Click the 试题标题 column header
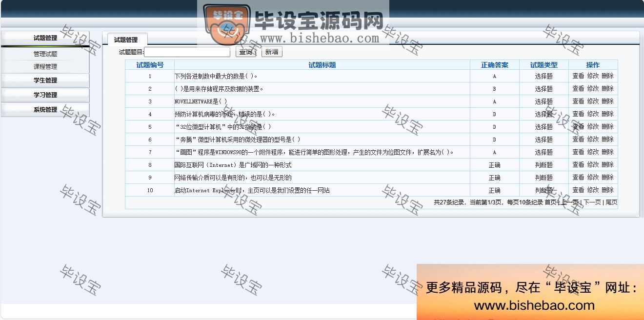 pos(322,65)
